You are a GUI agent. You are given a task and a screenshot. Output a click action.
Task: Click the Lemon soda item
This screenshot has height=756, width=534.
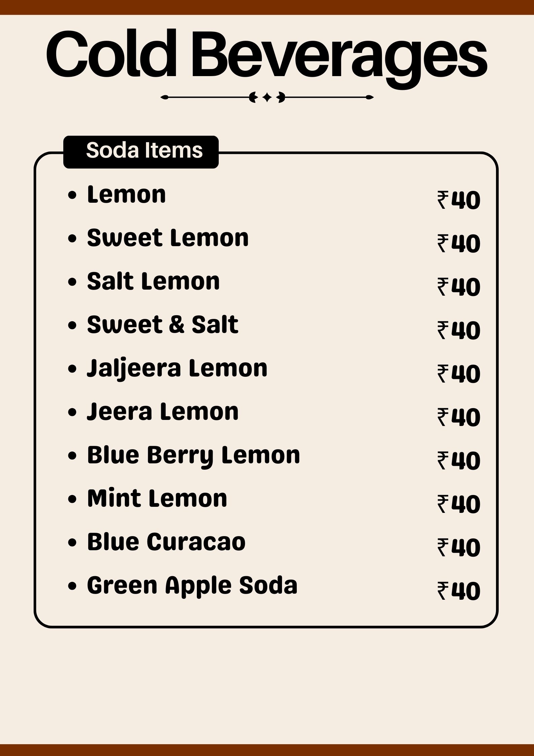tap(127, 195)
